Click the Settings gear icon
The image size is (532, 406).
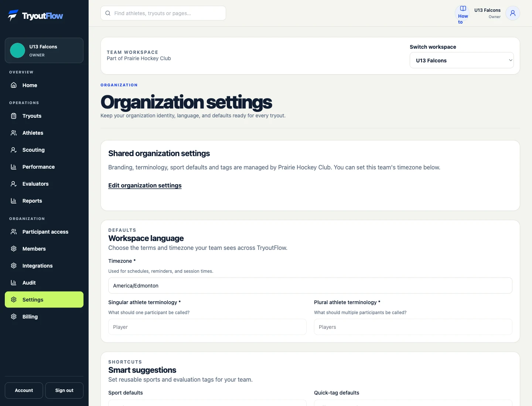click(14, 300)
